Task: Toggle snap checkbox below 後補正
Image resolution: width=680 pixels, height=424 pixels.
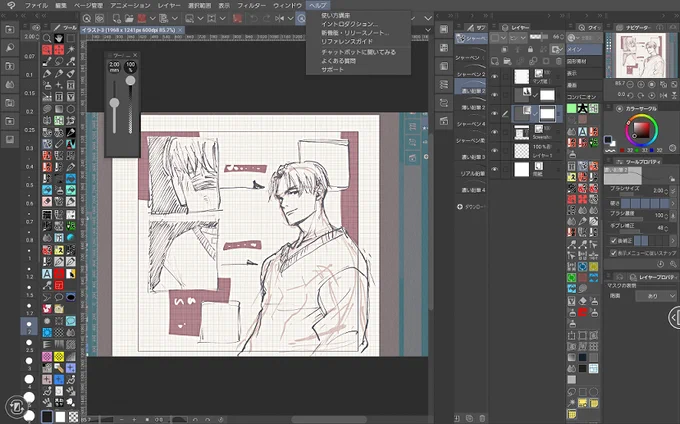Action: point(613,253)
